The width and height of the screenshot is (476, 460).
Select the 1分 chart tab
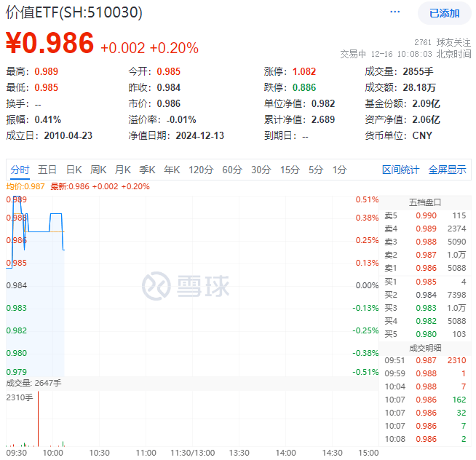click(x=339, y=170)
